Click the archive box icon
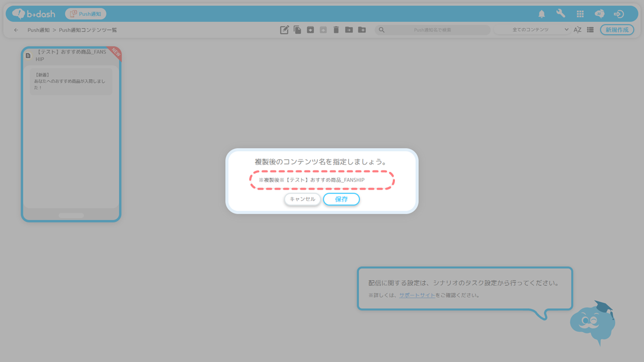Screen dimensions: 644x362 point(310,30)
